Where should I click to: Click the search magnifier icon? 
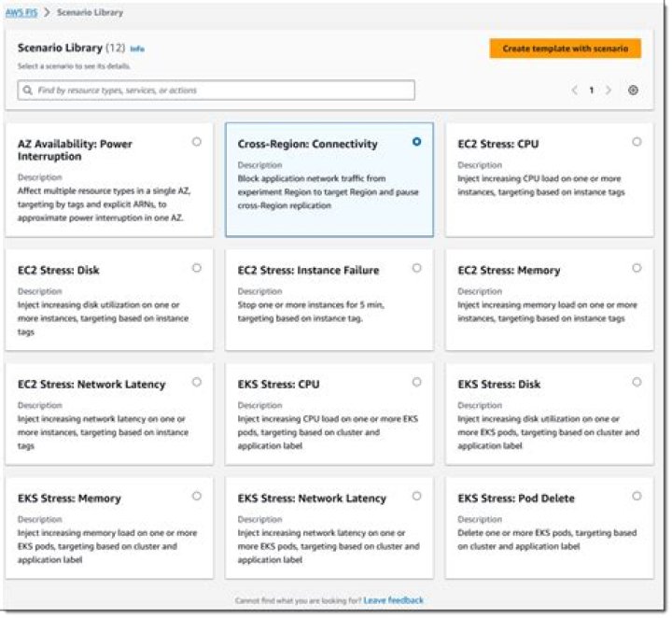click(x=28, y=91)
